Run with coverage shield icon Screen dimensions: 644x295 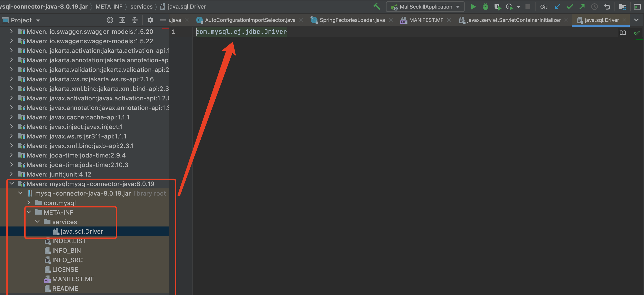pos(497,7)
